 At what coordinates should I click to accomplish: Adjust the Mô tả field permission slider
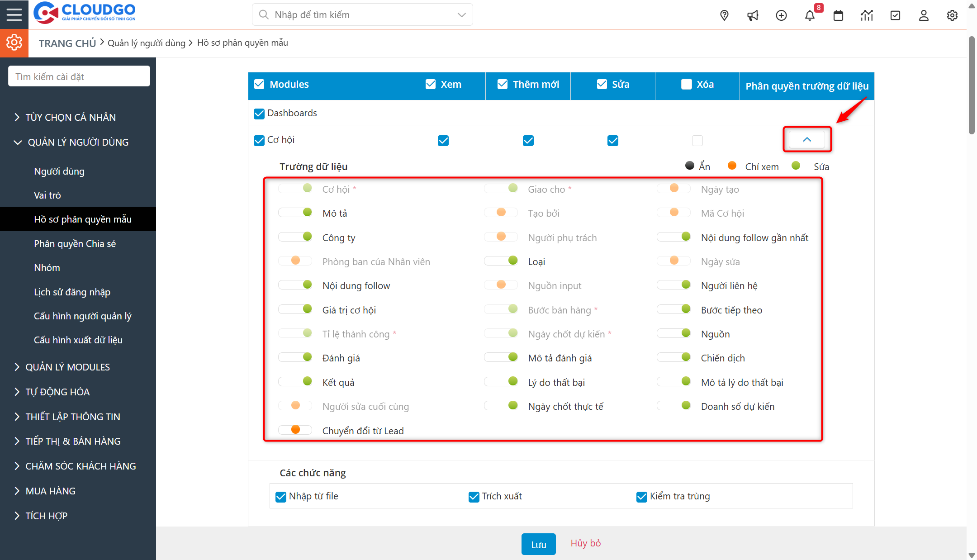(x=295, y=213)
